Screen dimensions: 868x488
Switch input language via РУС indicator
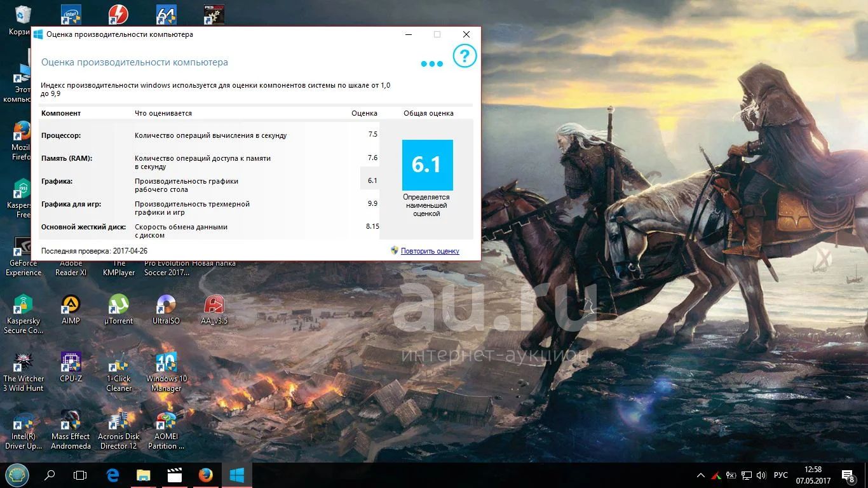781,475
